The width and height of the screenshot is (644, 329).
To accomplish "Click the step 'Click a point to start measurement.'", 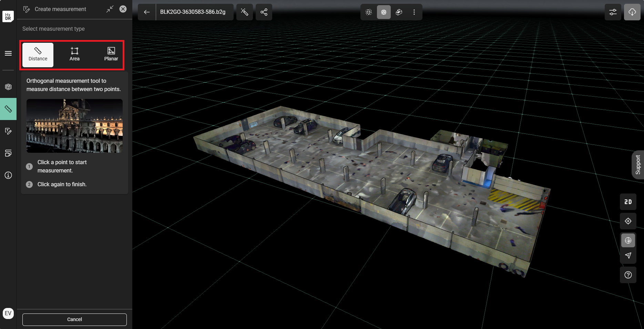I will [62, 167].
